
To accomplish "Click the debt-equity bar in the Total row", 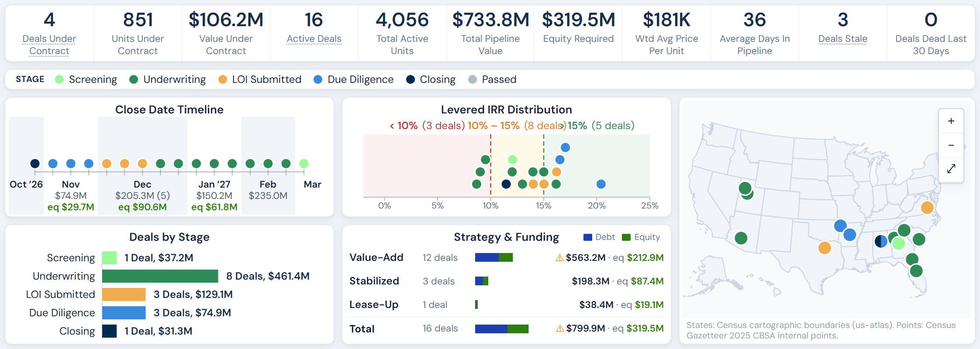I will [x=502, y=328].
